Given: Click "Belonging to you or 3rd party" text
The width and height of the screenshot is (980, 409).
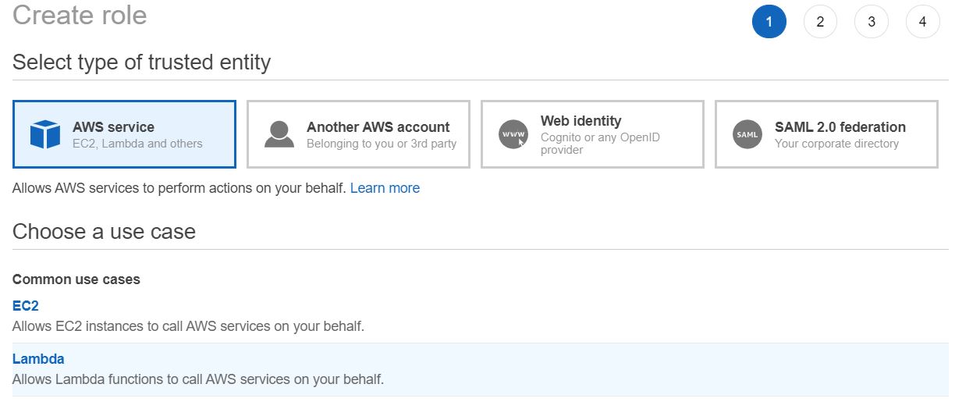Looking at the screenshot, I should point(381,144).
